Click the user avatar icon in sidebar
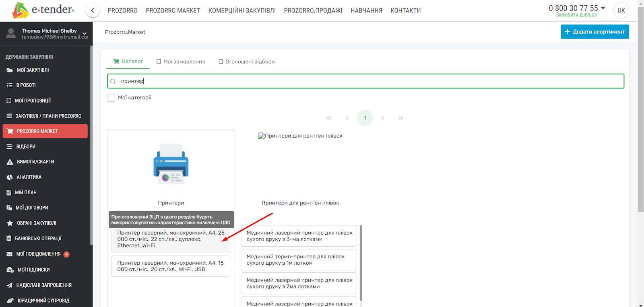Image resolution: width=644 pixels, height=307 pixels. point(11,33)
